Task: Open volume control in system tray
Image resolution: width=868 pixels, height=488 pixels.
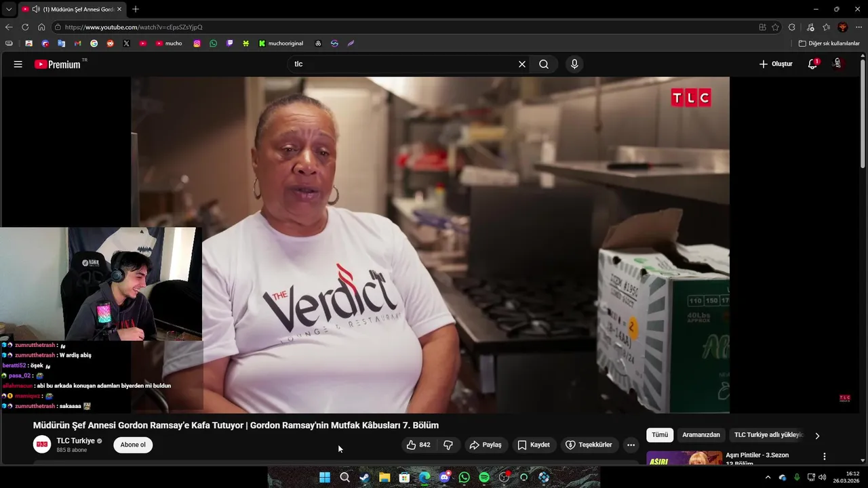Action: click(x=823, y=477)
